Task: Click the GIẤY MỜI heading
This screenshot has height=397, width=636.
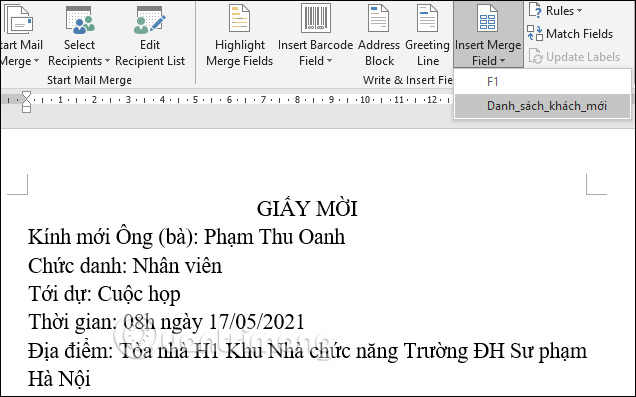Action: 307,209
